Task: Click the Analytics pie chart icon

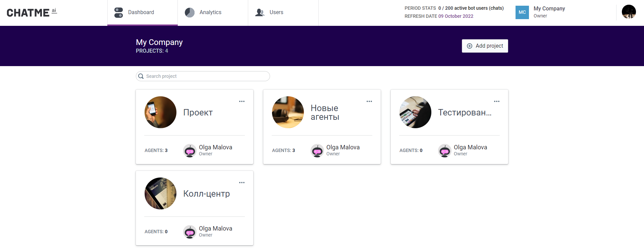Action: coord(190,12)
